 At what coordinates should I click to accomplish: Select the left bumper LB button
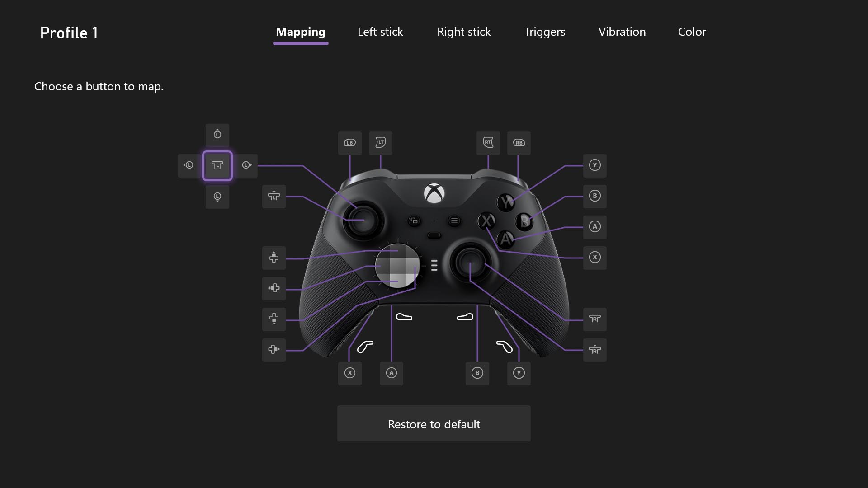pos(350,142)
